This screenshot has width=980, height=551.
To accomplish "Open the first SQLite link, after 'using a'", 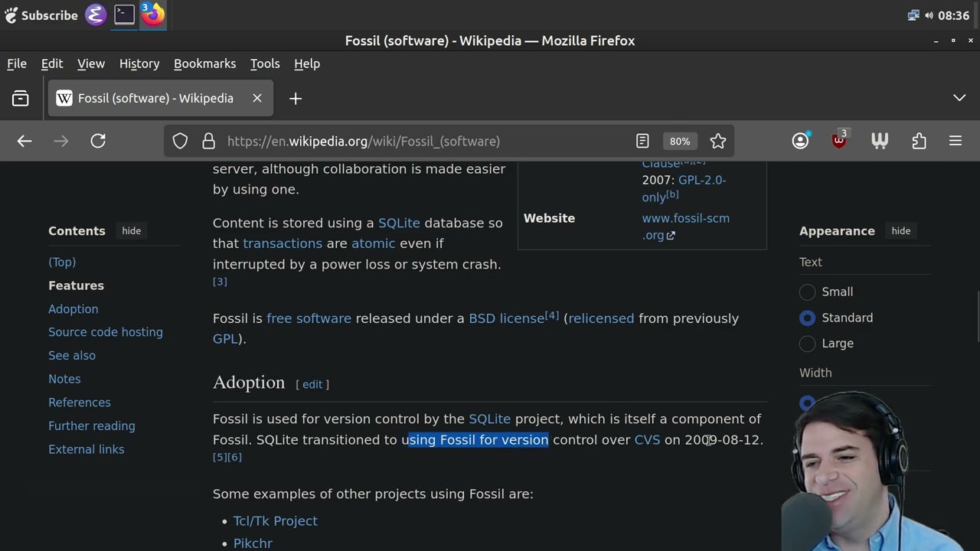I will [399, 223].
